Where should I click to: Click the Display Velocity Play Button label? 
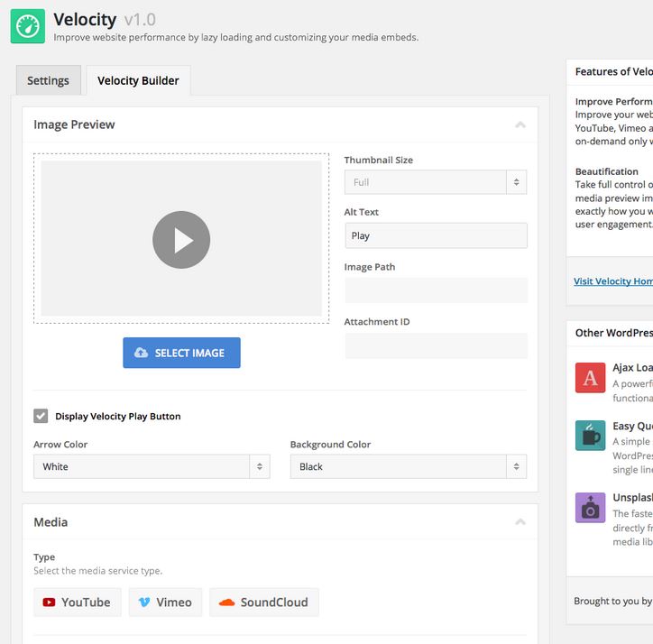point(118,416)
